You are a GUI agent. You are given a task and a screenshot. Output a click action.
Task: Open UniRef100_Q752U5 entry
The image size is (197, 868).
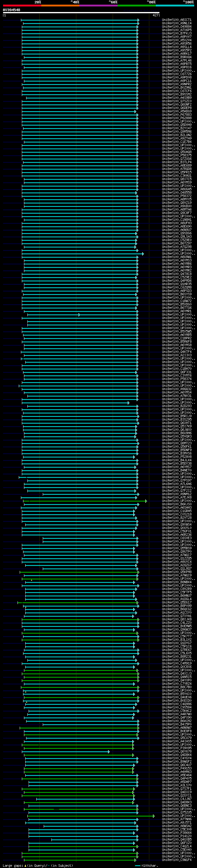coord(177,812)
